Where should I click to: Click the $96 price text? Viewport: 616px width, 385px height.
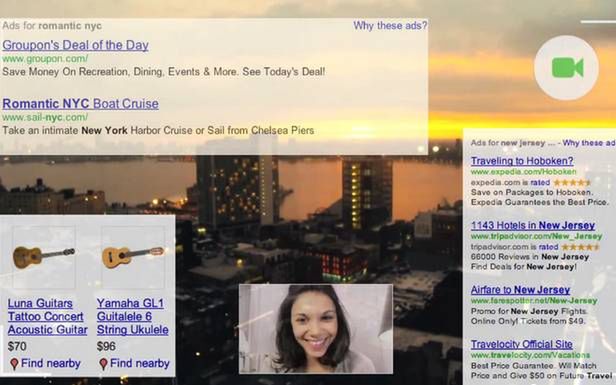[106, 346]
